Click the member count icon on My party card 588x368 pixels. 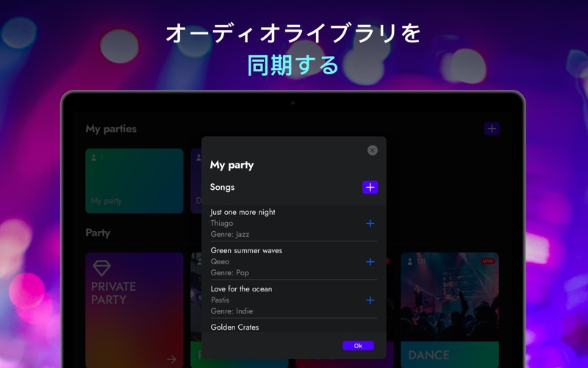point(93,158)
